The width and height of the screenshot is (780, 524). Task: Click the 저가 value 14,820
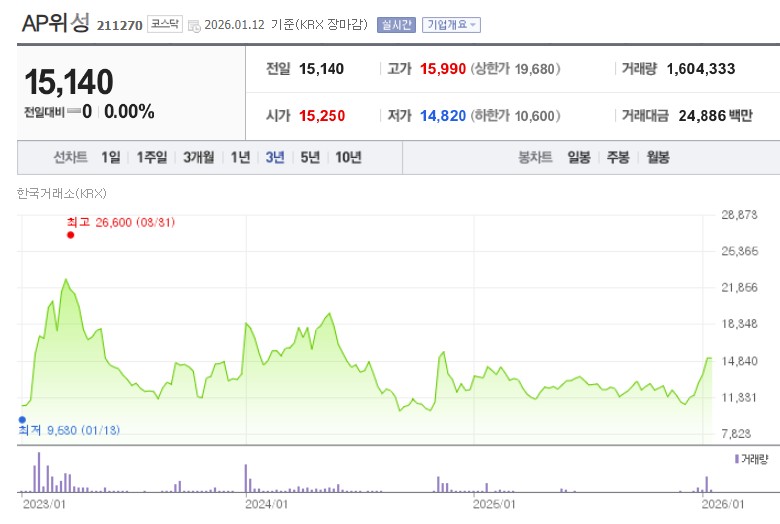[x=443, y=116]
